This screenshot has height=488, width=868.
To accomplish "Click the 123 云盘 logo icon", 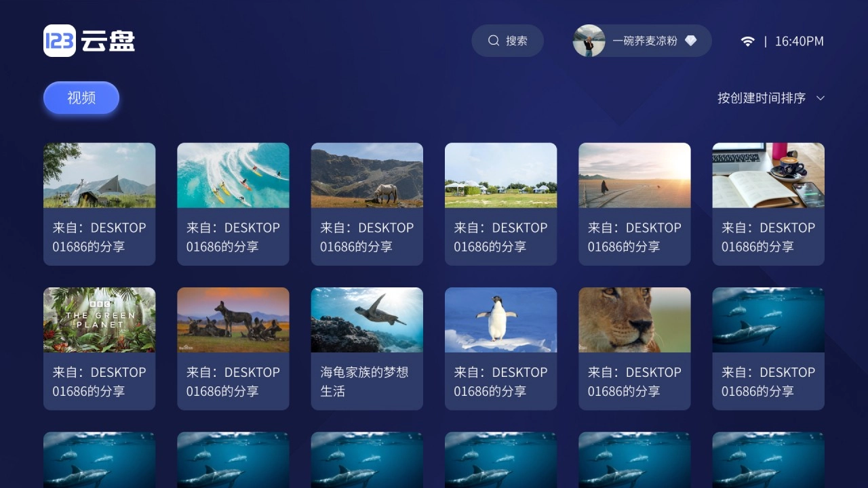I will coord(60,41).
